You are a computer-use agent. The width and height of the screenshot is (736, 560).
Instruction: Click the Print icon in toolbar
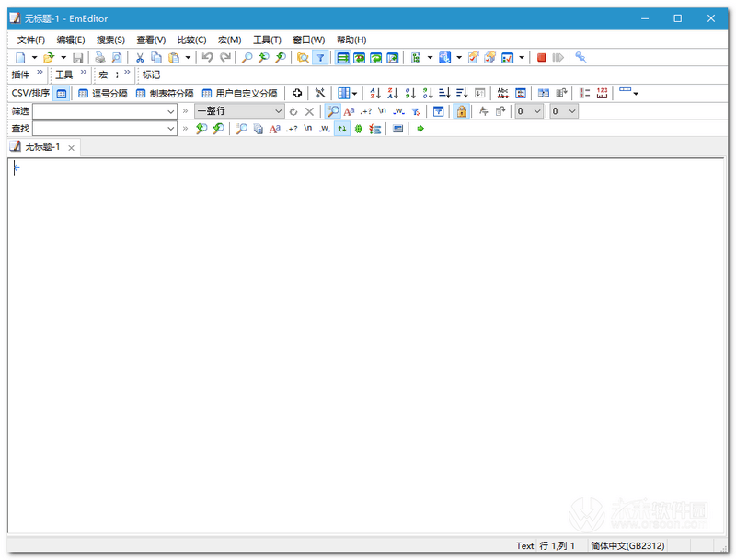pyautogui.click(x=99, y=57)
